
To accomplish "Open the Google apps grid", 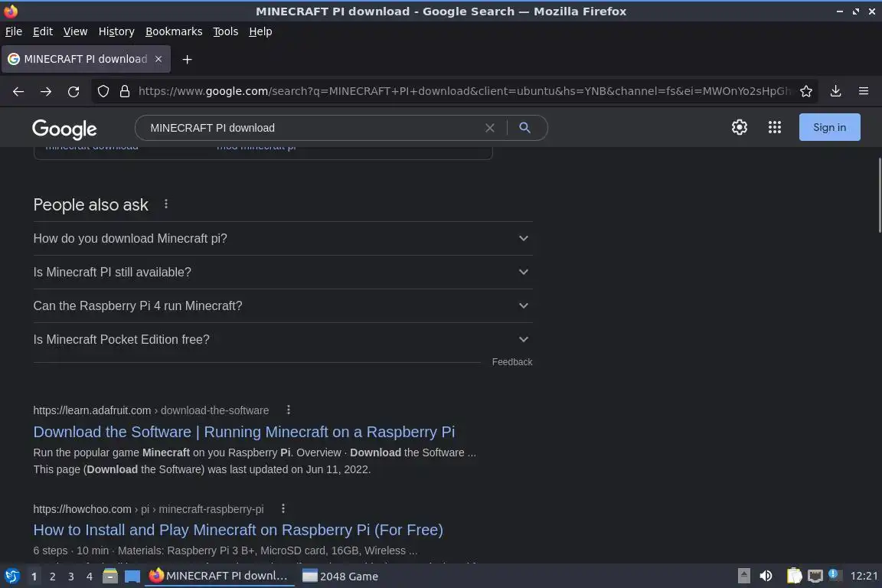I will coord(775,127).
